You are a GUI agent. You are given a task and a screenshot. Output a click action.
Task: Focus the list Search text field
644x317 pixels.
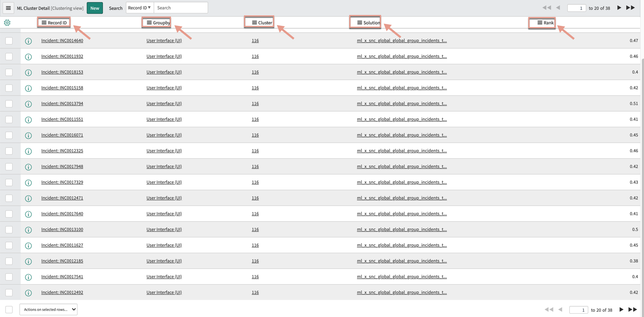181,8
